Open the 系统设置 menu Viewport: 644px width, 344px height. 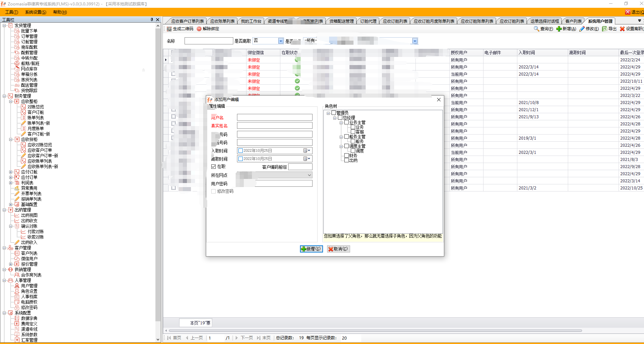36,12
